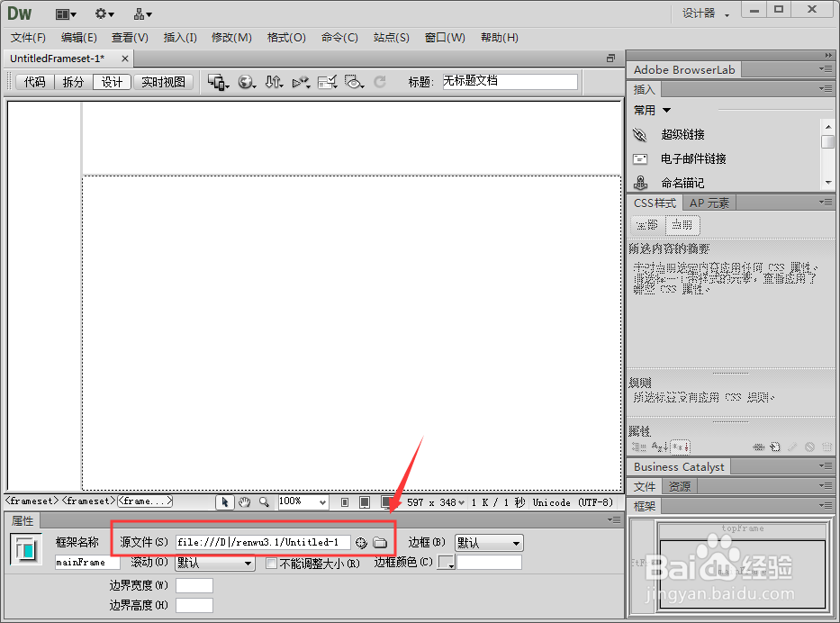Image resolution: width=840 pixels, height=623 pixels.
Task: Collapse the right panel group double arrows
Action: tap(828, 55)
